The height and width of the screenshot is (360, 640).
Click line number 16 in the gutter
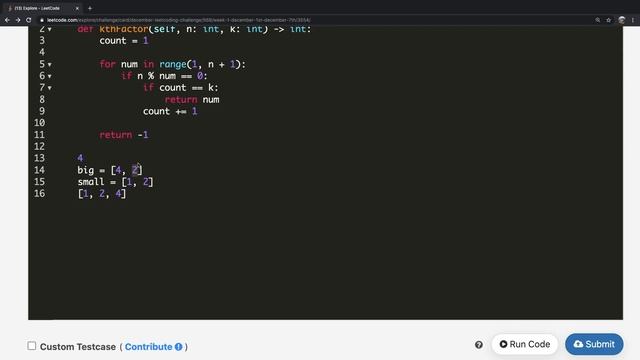(x=40, y=193)
